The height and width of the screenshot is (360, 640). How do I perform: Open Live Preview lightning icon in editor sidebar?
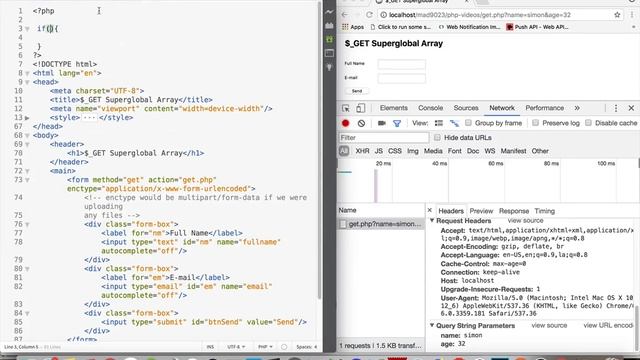[329, 12]
